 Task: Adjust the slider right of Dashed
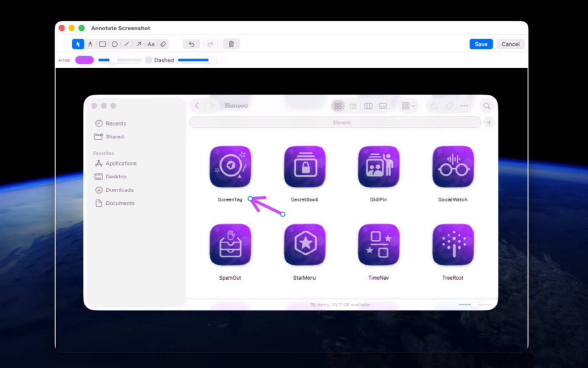click(x=197, y=60)
